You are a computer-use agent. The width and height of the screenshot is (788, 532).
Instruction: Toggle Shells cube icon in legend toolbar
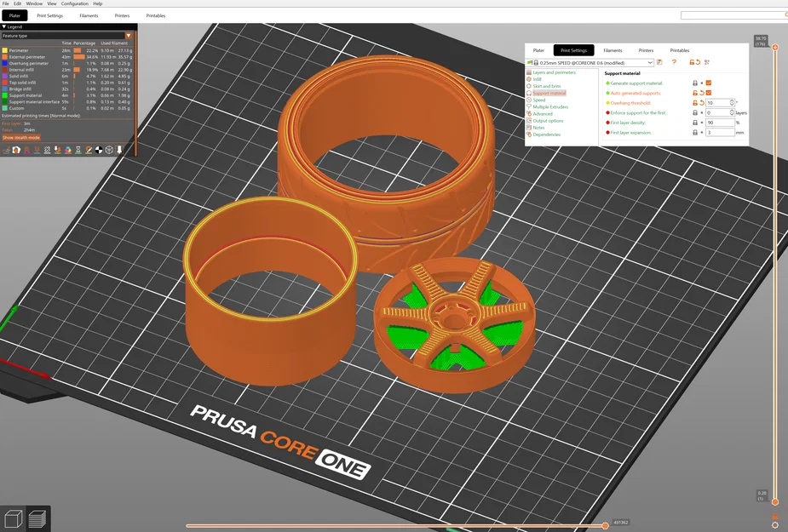109,150
